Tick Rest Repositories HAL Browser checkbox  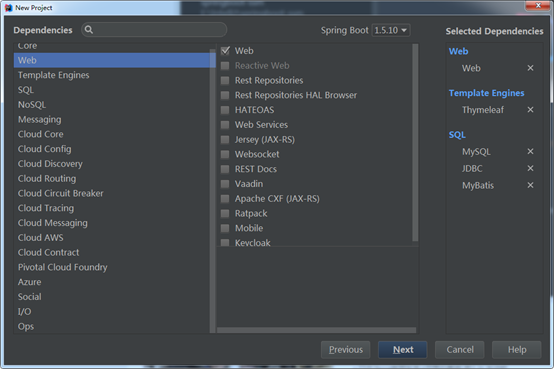click(225, 95)
